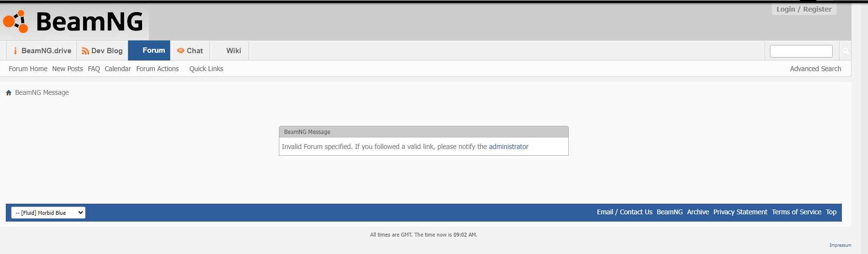868x254 pixels.
Task: Focus the search text field
Action: (801, 51)
